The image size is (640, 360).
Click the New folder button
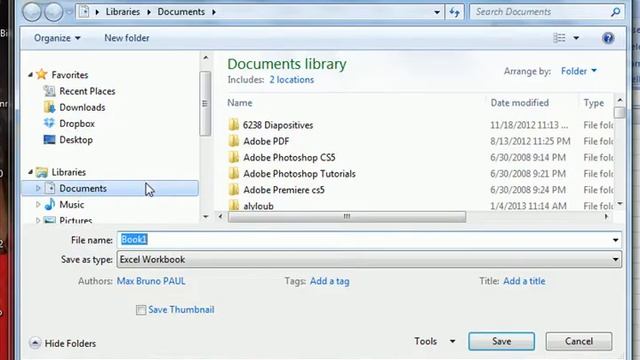click(127, 38)
